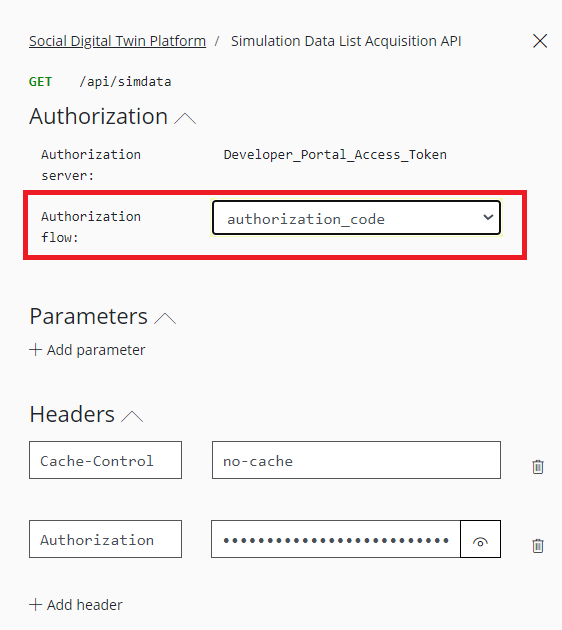Click the Authorization header name field
The image size is (562, 630).
coord(105,539)
